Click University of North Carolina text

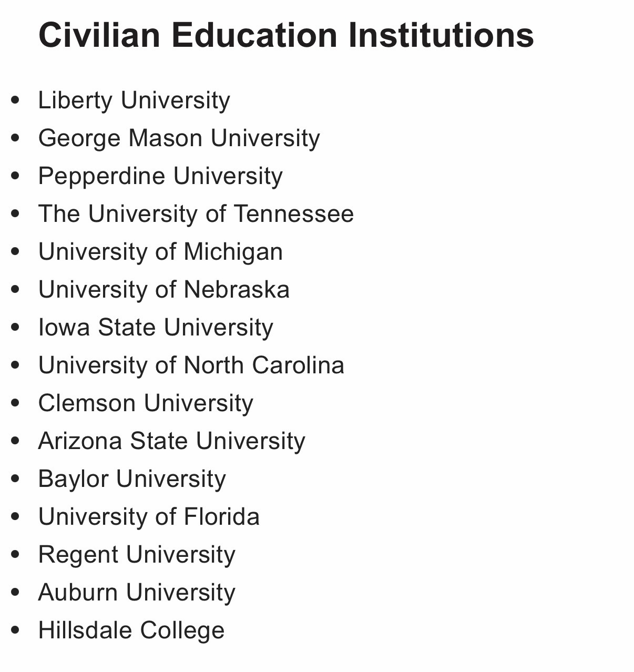191,365
